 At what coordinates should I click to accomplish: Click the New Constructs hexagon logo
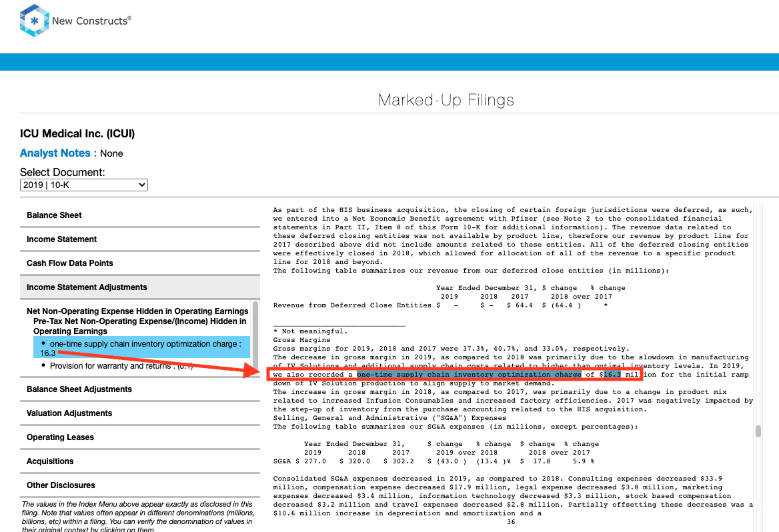34,21
